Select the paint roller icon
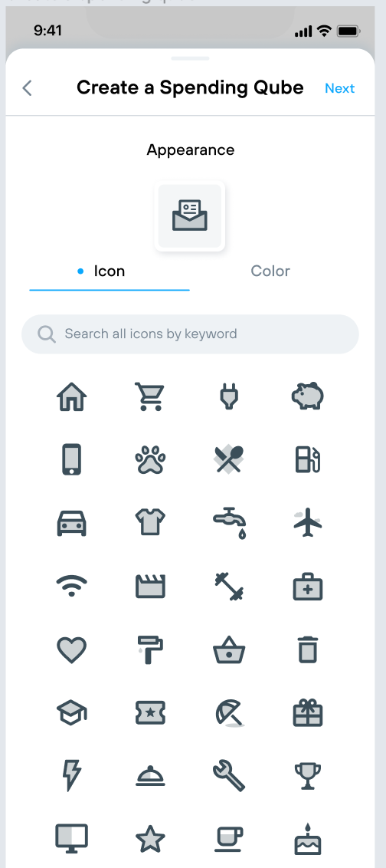The width and height of the screenshot is (386, 868). point(150,649)
